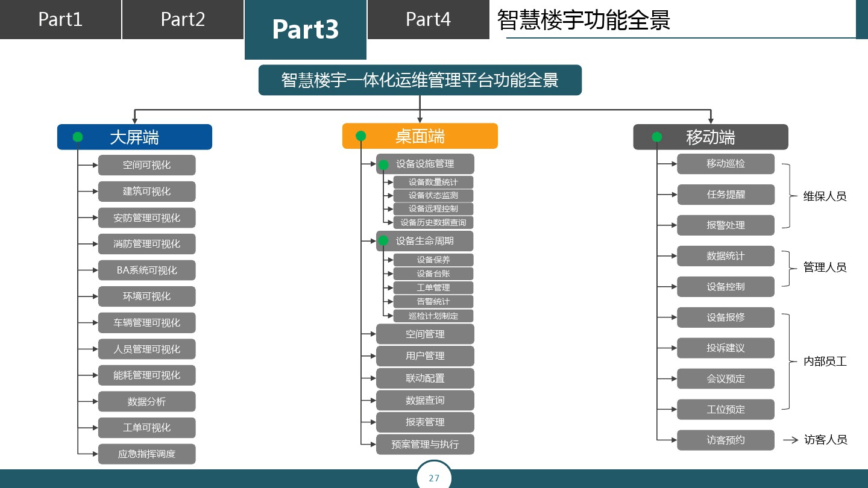Select the 应急指挥调度 box

(x=147, y=454)
